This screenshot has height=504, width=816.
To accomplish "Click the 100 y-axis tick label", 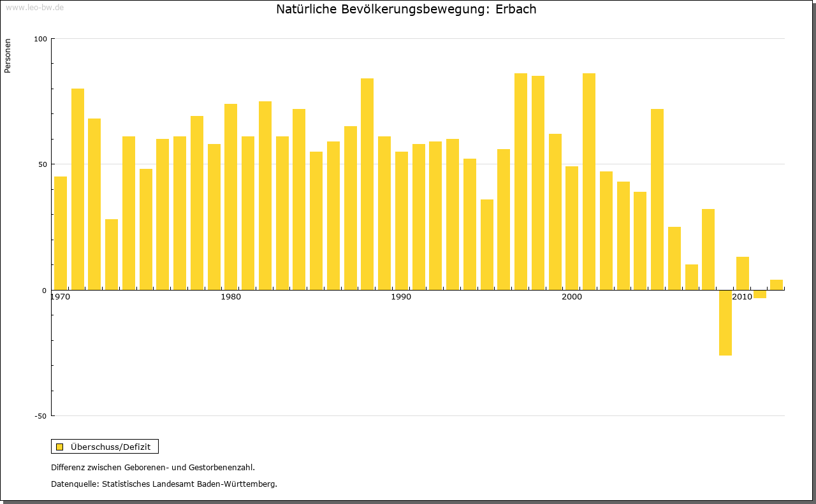I will tap(41, 39).
